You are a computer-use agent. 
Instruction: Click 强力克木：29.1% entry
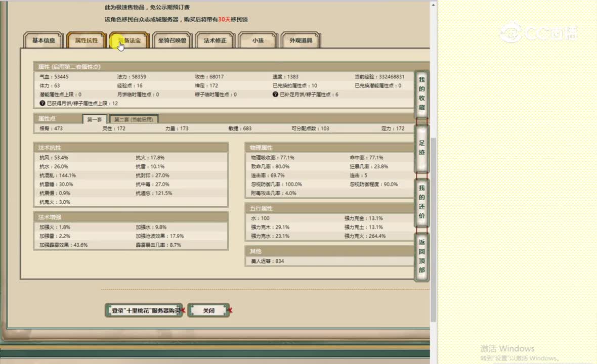270,227
